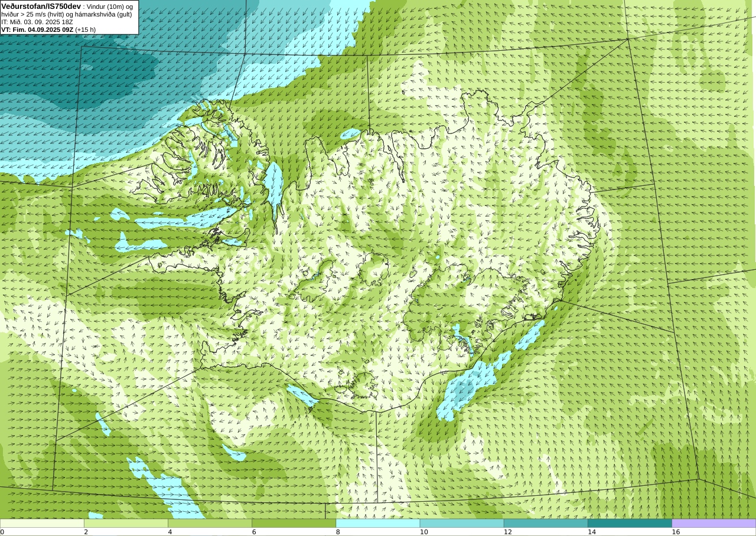Click the 12–14 m/s teal legend swatch
Screen dimensions: 756x536
pyautogui.click(x=546, y=523)
